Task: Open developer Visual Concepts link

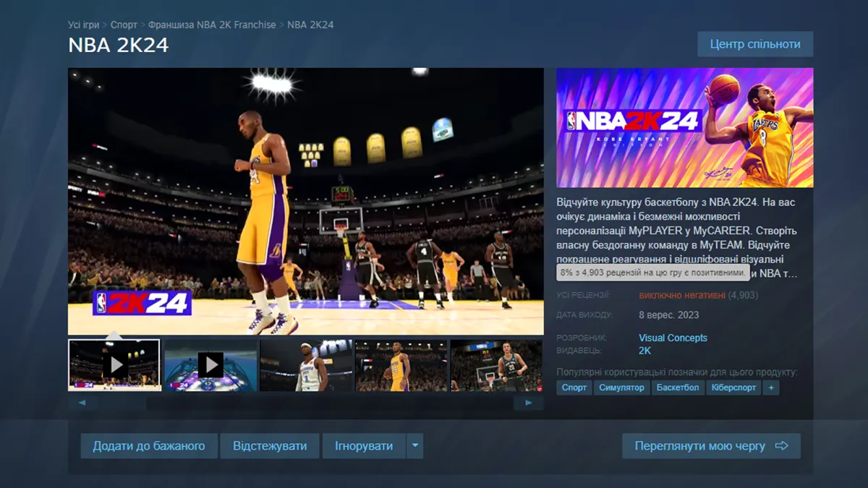Action: pos(673,338)
